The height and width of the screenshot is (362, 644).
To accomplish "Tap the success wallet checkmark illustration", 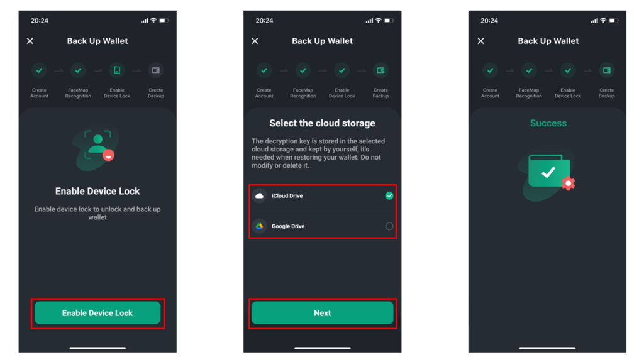I will 547,176.
